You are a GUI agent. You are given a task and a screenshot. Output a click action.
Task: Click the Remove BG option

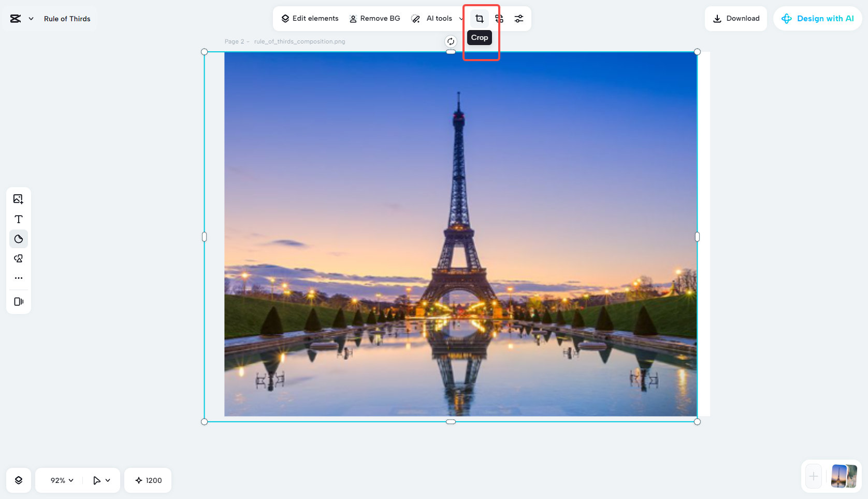tap(375, 18)
